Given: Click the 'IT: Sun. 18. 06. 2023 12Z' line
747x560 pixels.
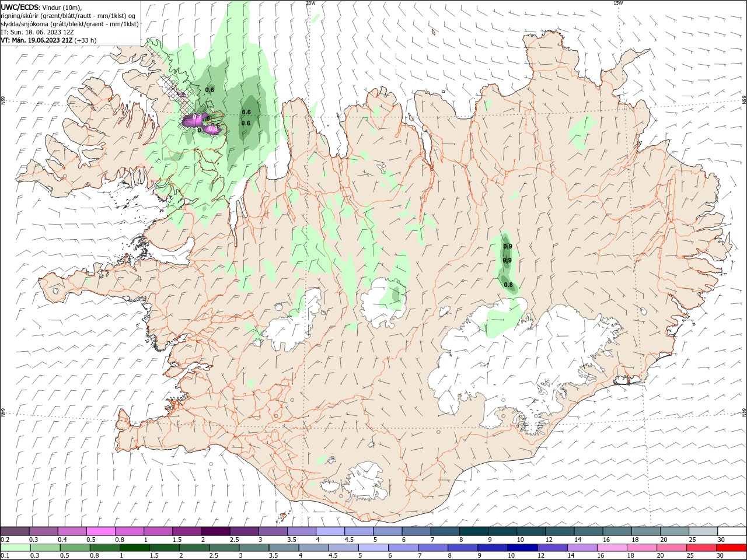Looking at the screenshot, I should [x=37, y=32].
